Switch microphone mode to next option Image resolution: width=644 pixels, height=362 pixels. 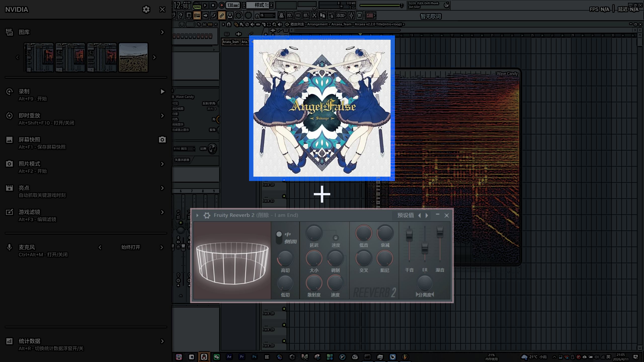click(x=162, y=247)
